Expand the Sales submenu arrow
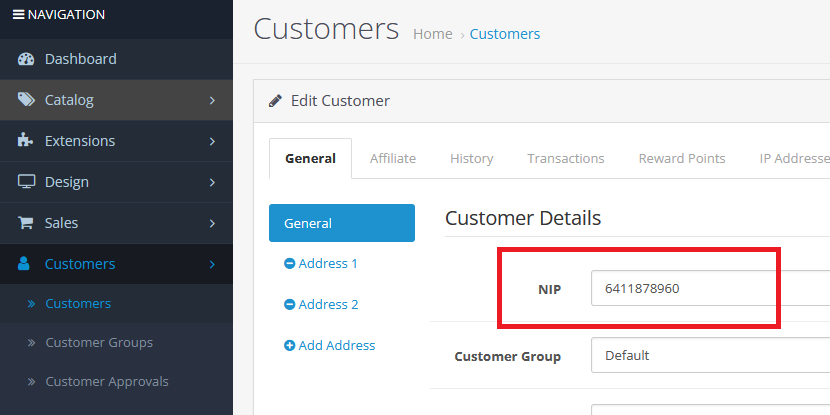This screenshot has width=830, height=415. pyautogui.click(x=212, y=223)
